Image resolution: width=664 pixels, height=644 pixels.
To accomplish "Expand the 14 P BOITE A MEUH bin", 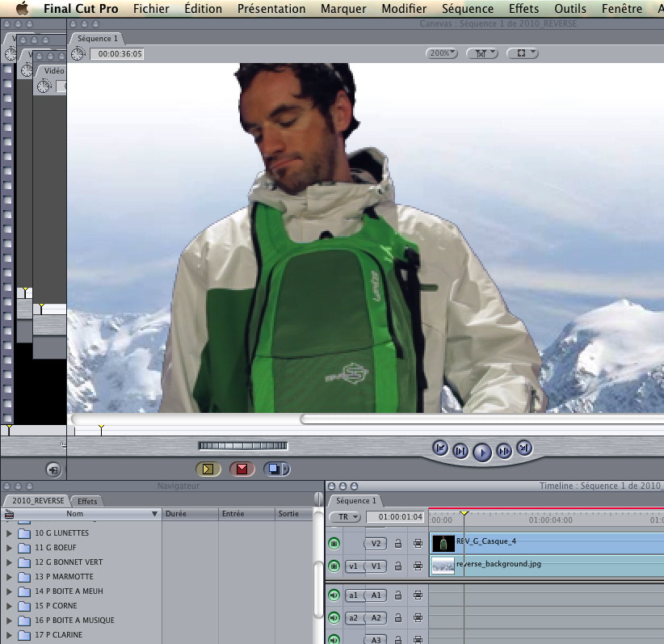I will [x=9, y=591].
